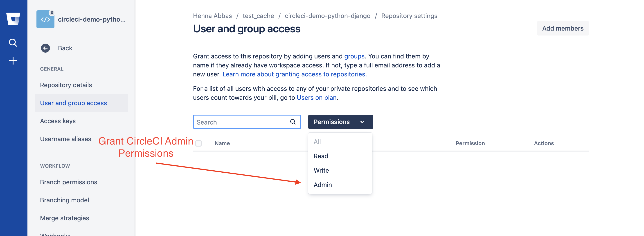Choose Write from the permissions list
This screenshot has width=644, height=236.
tap(321, 170)
